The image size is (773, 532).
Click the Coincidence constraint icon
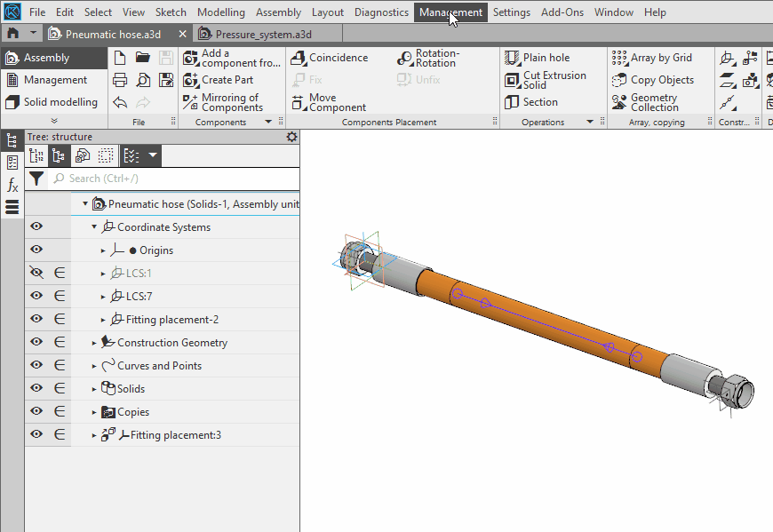coord(299,58)
